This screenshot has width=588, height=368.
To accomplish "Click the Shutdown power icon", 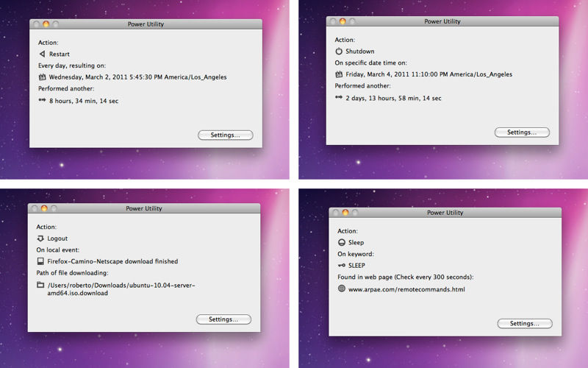I will pos(339,51).
